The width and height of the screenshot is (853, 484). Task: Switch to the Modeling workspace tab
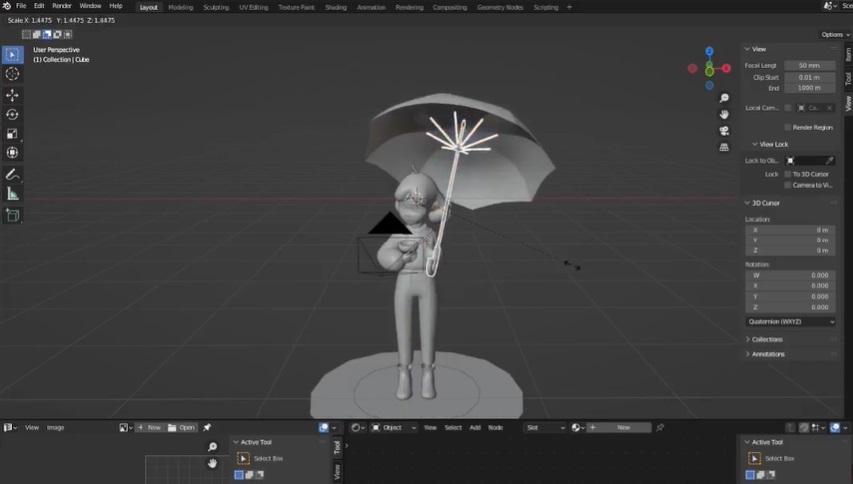pos(181,7)
